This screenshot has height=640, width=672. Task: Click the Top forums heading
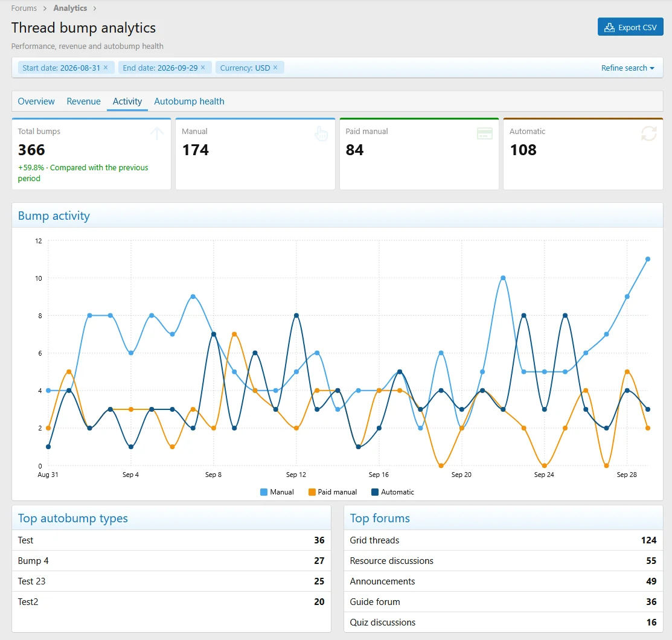[x=380, y=518]
